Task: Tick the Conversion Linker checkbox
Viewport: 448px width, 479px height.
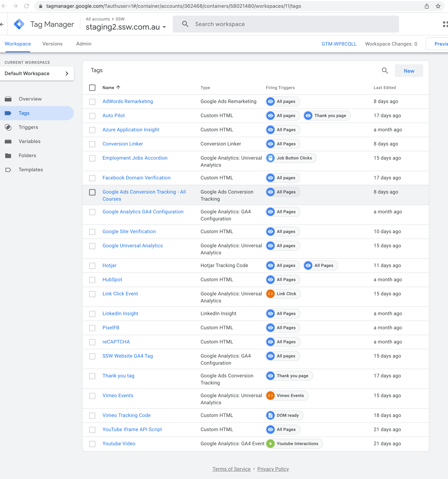Action: (92, 144)
